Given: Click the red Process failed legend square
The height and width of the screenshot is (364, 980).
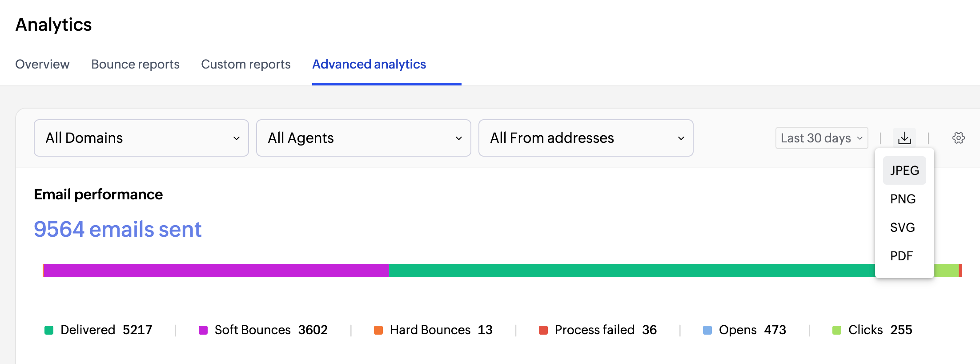Looking at the screenshot, I should (x=543, y=330).
